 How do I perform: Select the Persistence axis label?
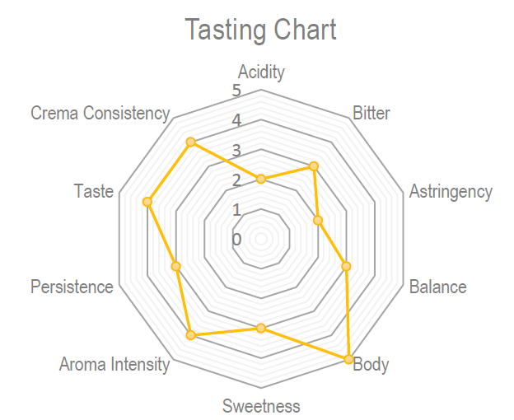point(72,287)
